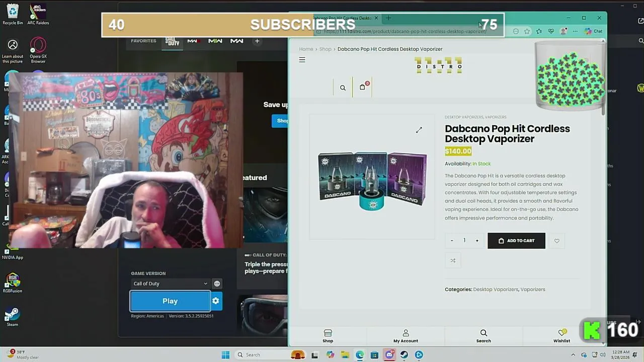Viewport: 644px width, 362px height.
Task: Open Microsoft Store from the taskbar
Action: pyautogui.click(x=374, y=355)
